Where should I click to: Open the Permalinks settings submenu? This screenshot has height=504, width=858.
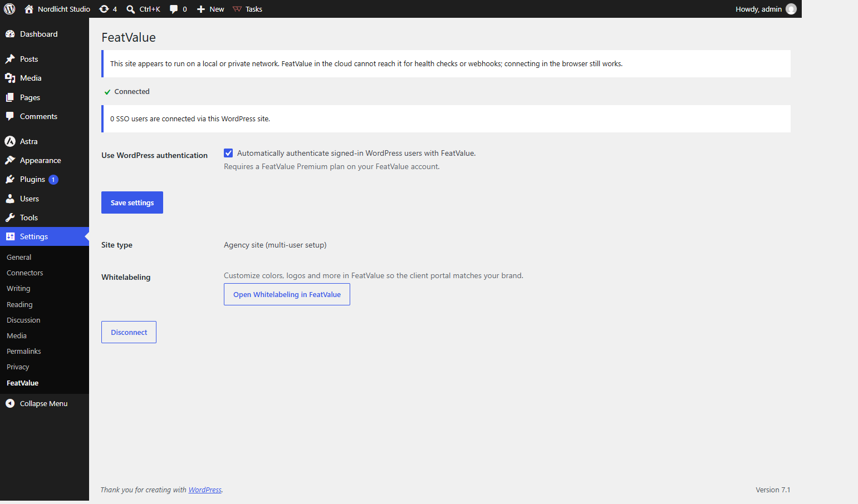tap(24, 351)
